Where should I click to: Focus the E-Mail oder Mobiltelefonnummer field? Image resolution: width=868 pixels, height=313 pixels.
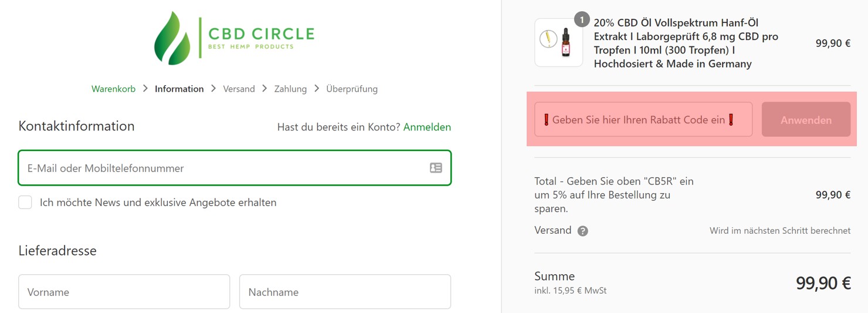pos(223,168)
